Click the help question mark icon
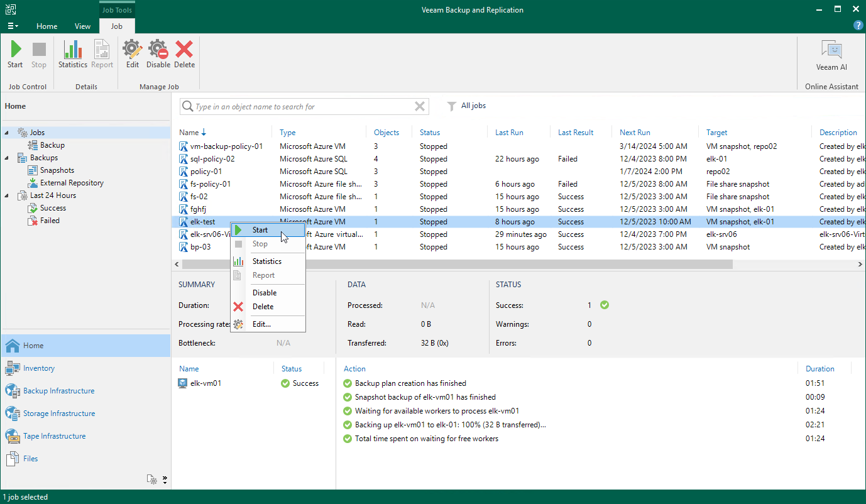The width and height of the screenshot is (866, 504). tap(858, 26)
